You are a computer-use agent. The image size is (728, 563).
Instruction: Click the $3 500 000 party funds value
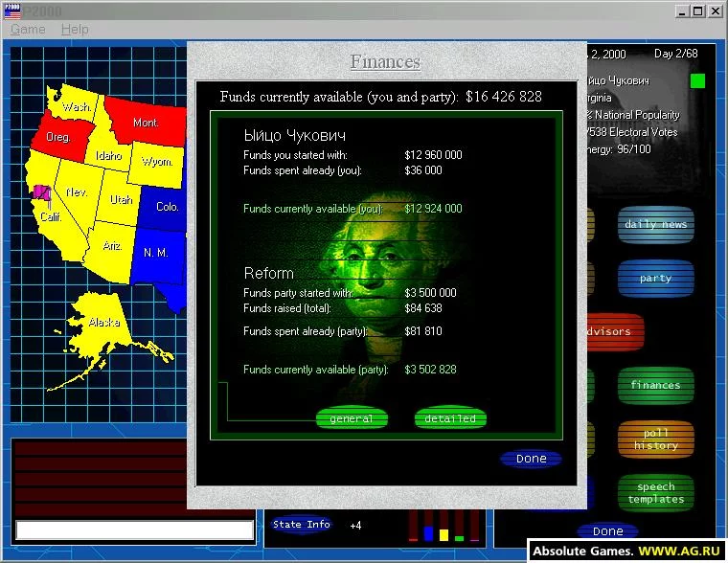point(430,293)
